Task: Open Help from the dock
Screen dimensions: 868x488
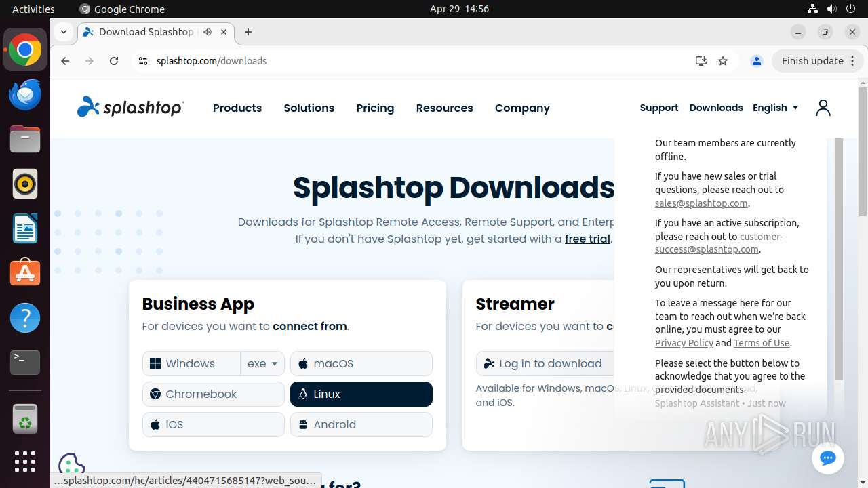Action: 25,318
